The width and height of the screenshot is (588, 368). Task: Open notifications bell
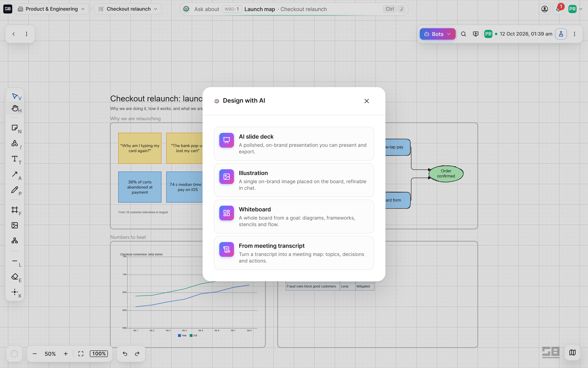point(558,9)
